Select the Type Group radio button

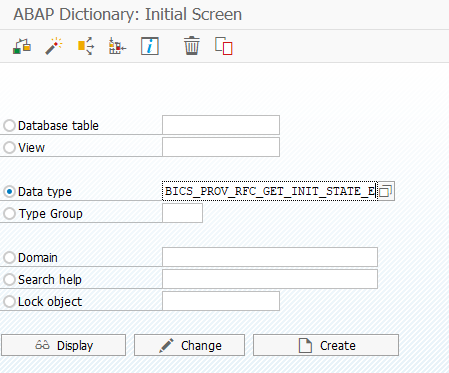9,214
